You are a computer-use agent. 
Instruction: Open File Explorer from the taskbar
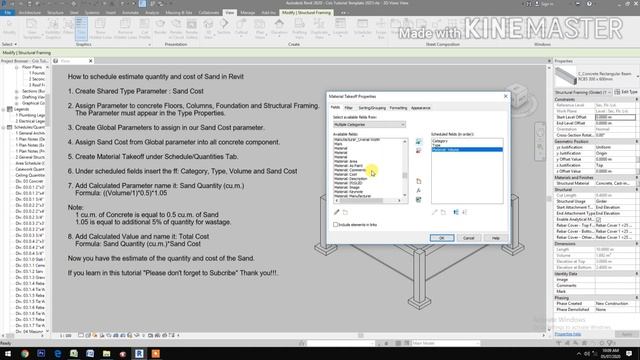coord(106,353)
